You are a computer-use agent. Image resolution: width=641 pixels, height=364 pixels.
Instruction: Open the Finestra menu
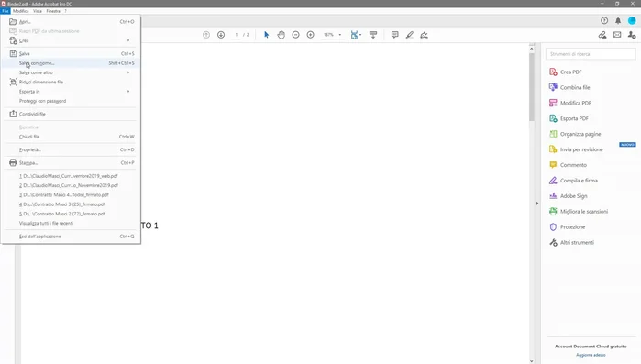[x=53, y=11]
